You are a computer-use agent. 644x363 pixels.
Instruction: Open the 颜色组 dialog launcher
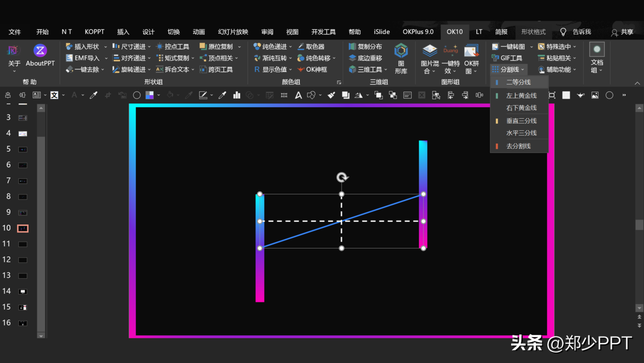click(339, 82)
